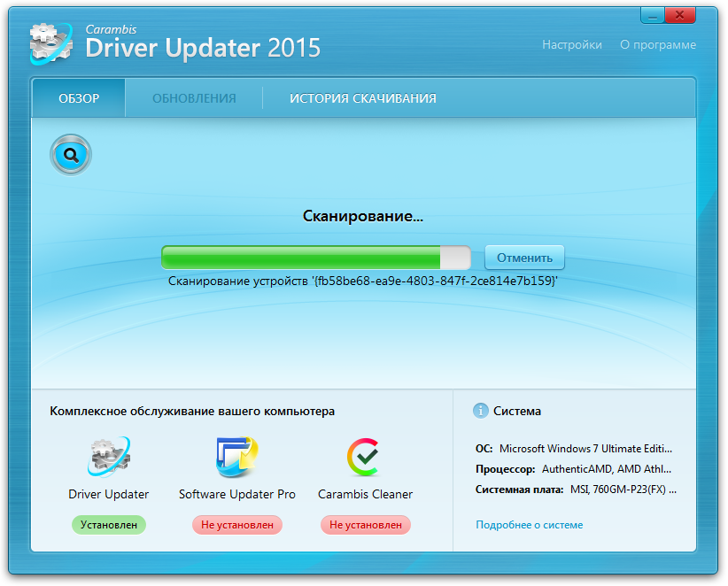Click the Carambis swirl logo in the header
This screenshot has height=586, width=728.
pos(50,42)
